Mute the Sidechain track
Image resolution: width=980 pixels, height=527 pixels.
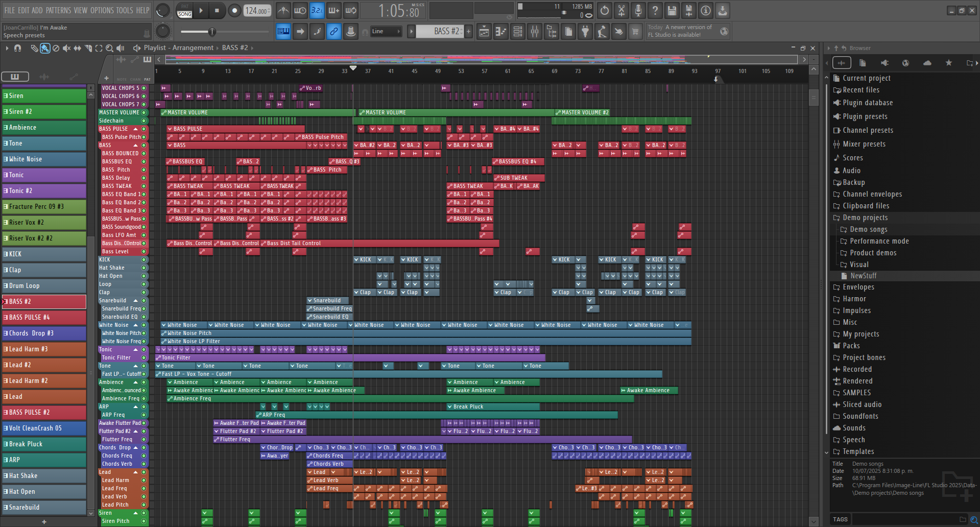pyautogui.click(x=144, y=121)
